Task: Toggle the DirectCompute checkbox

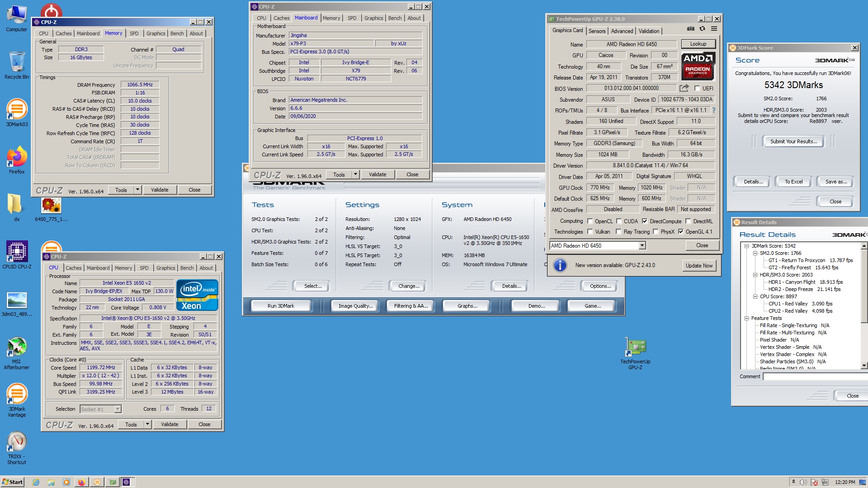Action: [x=645, y=221]
